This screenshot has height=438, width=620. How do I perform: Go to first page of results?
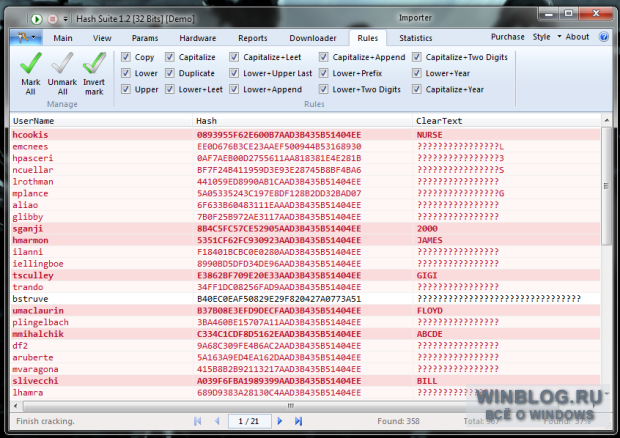pyautogui.click(x=198, y=421)
